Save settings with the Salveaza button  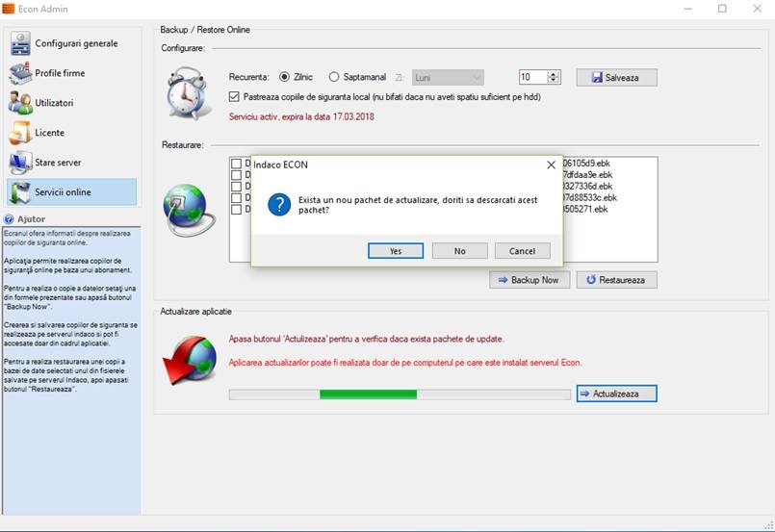(616, 78)
